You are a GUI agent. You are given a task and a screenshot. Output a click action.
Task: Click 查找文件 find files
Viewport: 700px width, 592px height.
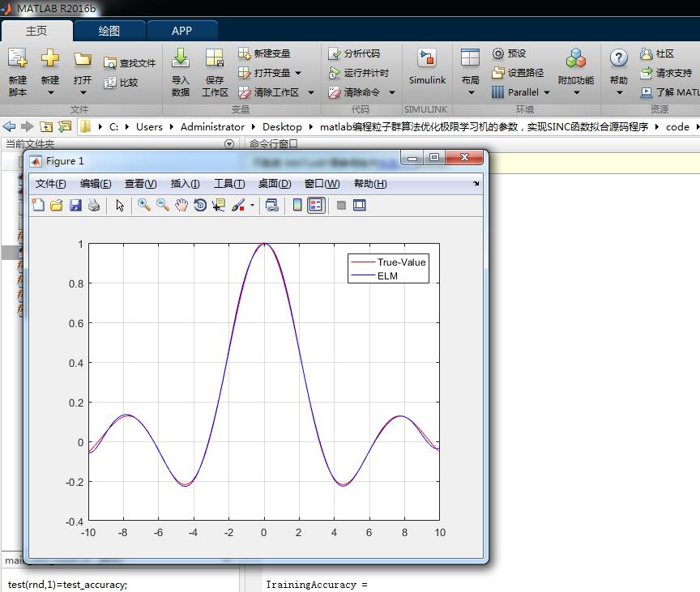click(x=130, y=63)
